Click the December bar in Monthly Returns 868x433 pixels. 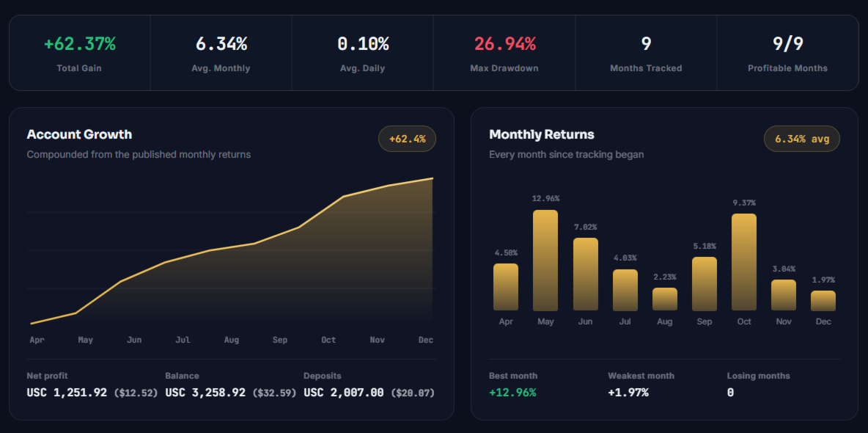click(823, 300)
